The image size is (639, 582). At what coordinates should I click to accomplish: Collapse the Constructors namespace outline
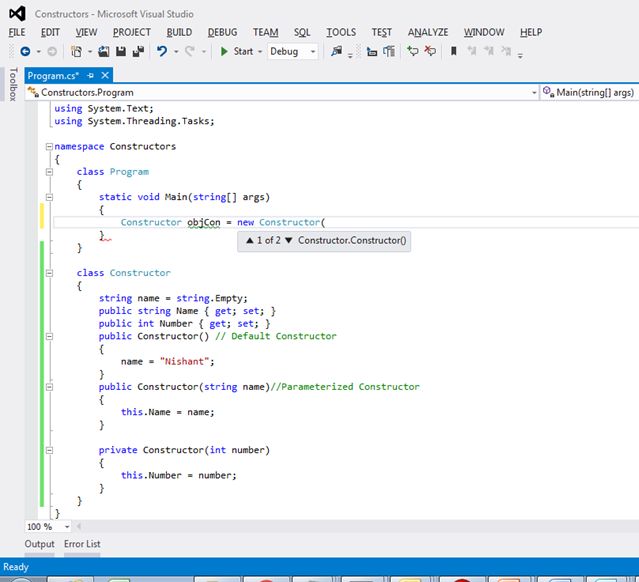tap(48, 146)
